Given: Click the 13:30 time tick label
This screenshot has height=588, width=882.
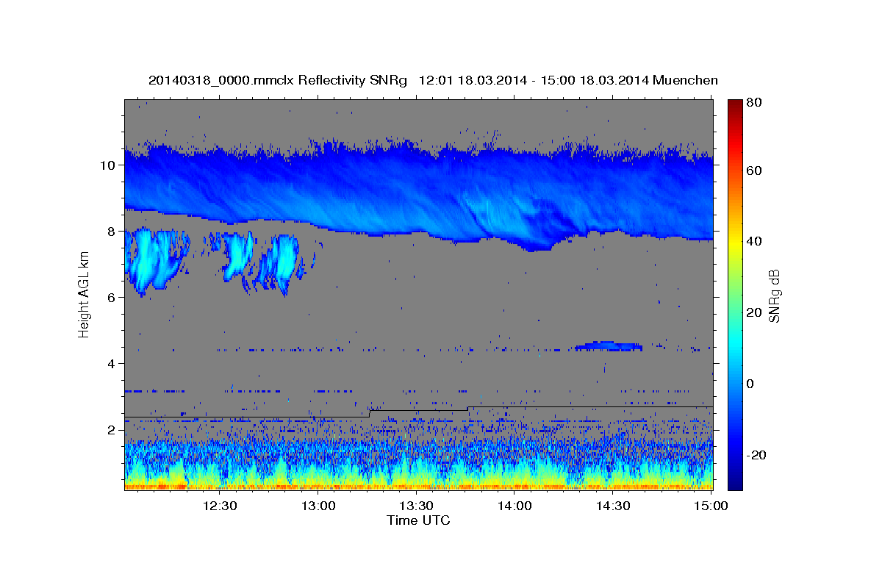Looking at the screenshot, I should click(416, 506).
